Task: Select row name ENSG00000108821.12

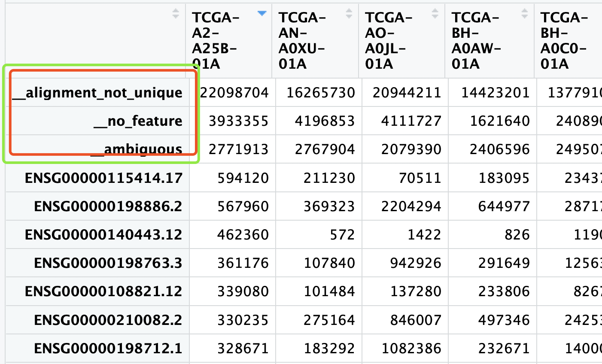Action: (103, 291)
